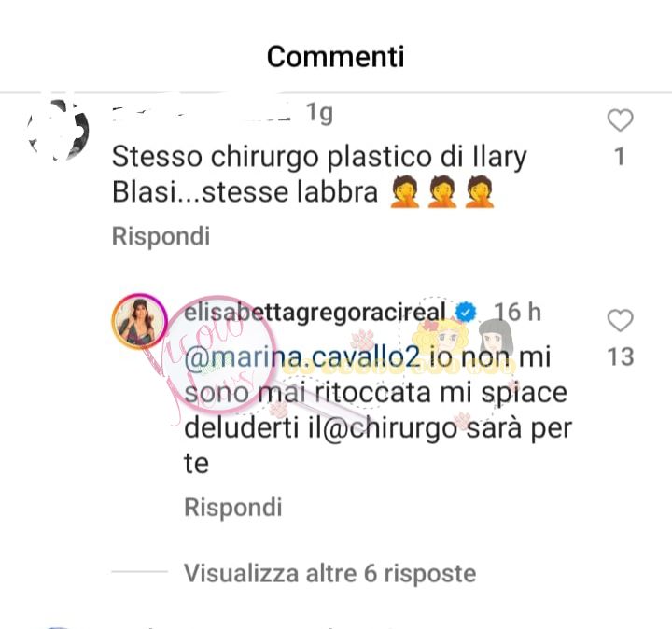Click the 1g timestamp of first comment
The image size is (672, 629).
pyautogui.click(x=319, y=113)
